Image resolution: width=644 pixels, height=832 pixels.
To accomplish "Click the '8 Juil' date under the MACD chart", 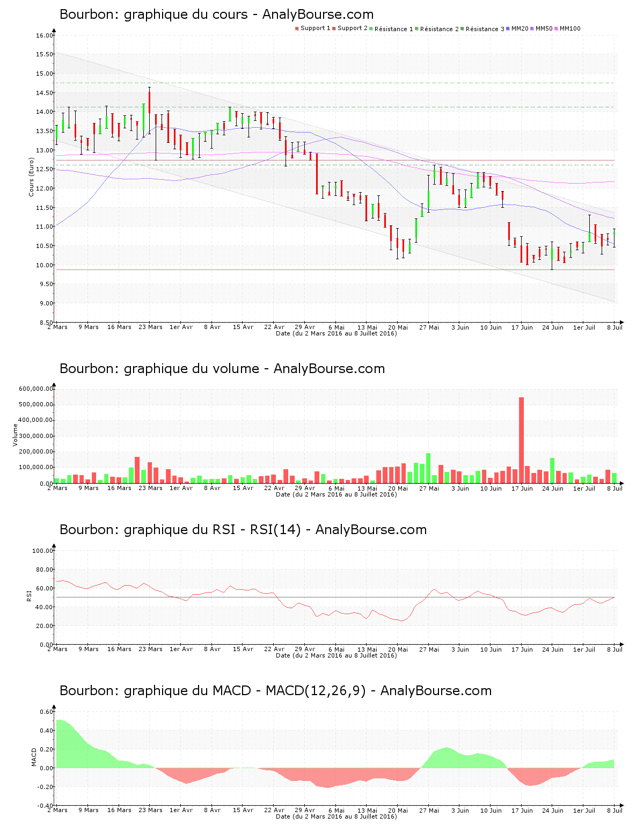I will point(615,810).
